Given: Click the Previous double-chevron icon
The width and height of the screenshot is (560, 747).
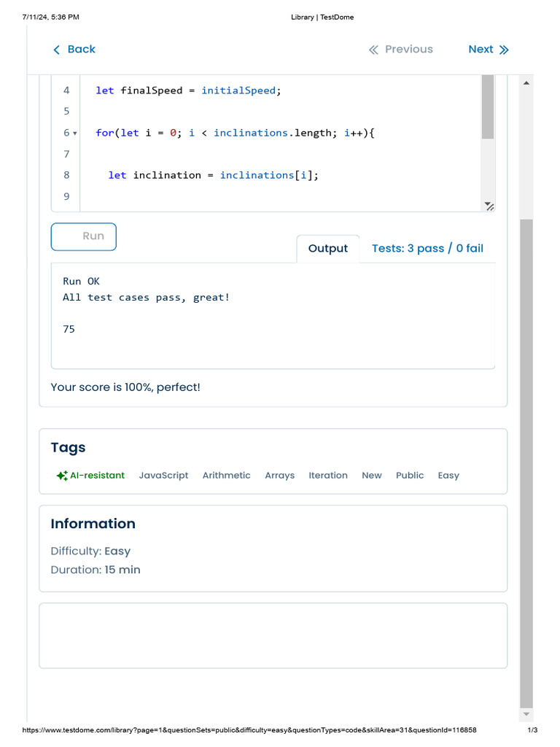Looking at the screenshot, I should tap(373, 50).
